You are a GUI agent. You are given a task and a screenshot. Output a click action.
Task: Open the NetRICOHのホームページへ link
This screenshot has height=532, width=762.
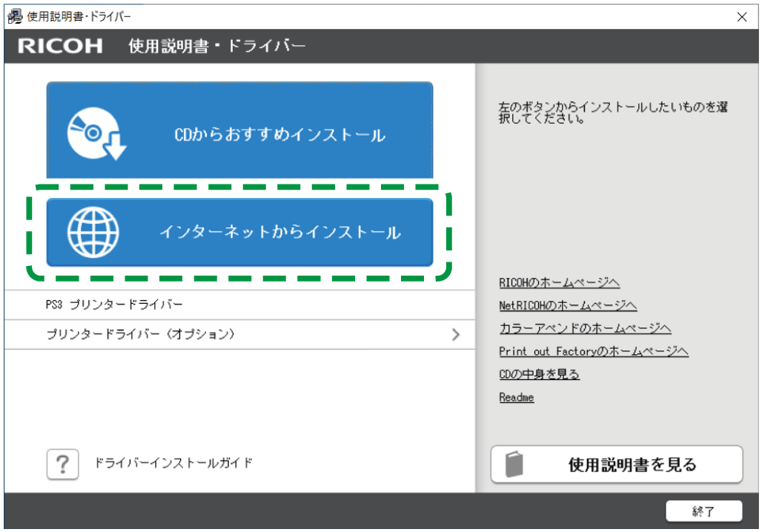(x=568, y=305)
